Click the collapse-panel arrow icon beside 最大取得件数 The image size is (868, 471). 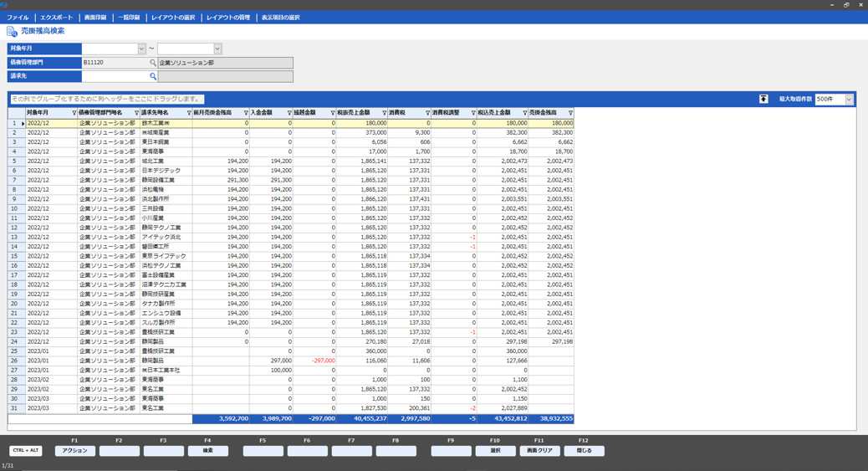pos(763,100)
